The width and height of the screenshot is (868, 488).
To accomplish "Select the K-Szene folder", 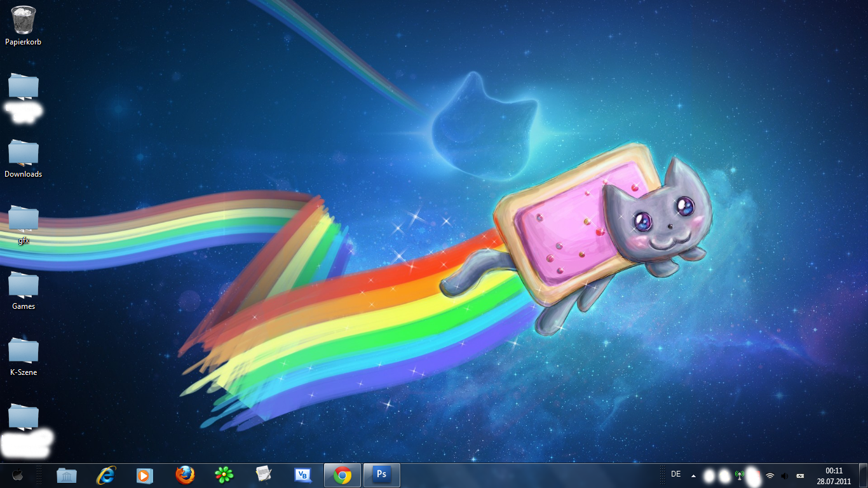I will [24, 351].
